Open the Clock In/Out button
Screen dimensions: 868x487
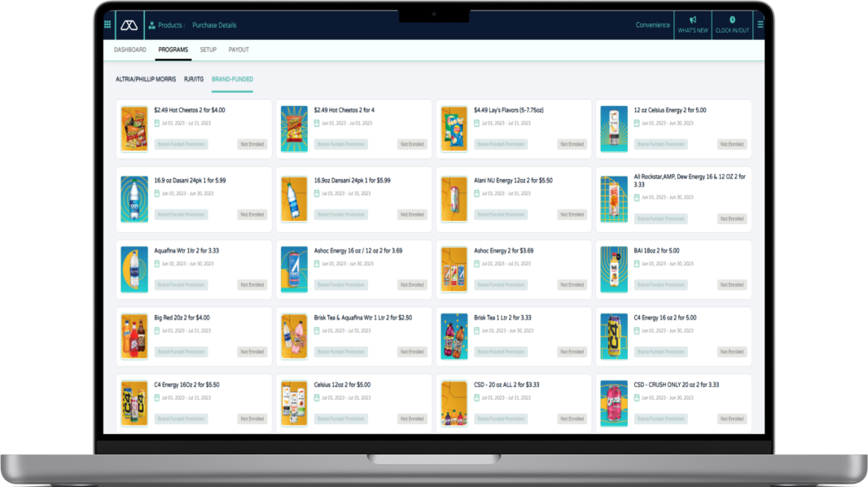click(732, 25)
